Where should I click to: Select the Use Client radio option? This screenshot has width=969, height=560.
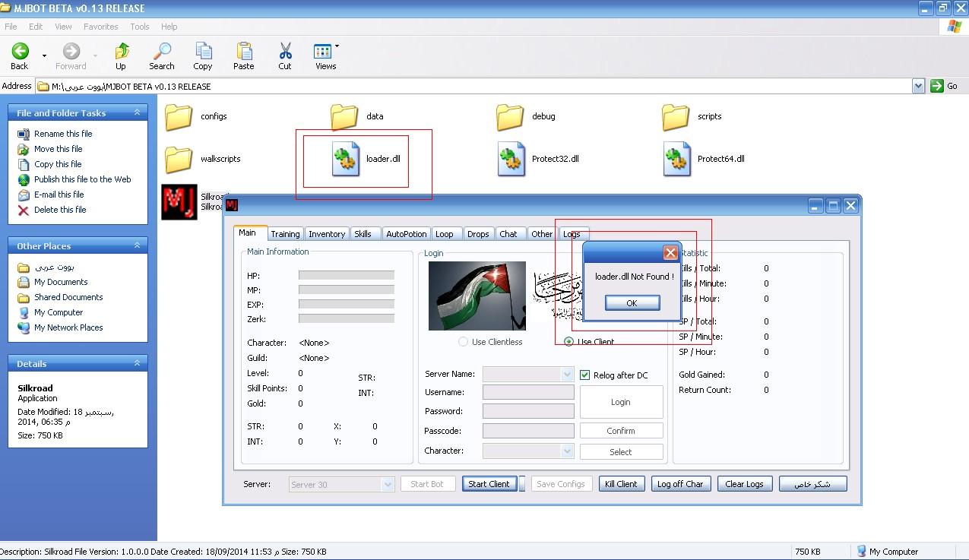tap(568, 342)
